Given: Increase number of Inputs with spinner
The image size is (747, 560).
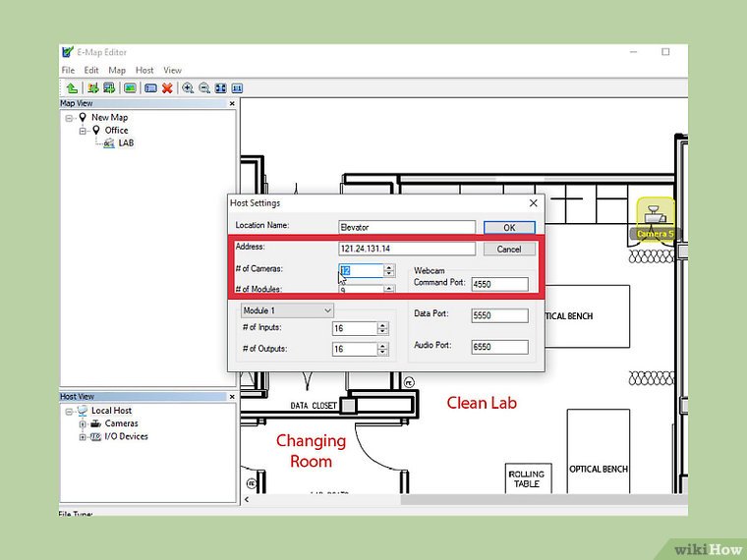Looking at the screenshot, I should coord(382,325).
